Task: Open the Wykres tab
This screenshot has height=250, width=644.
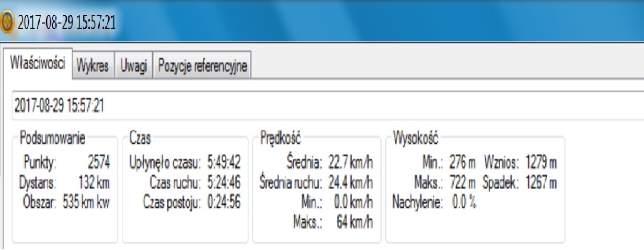Action: point(93,66)
